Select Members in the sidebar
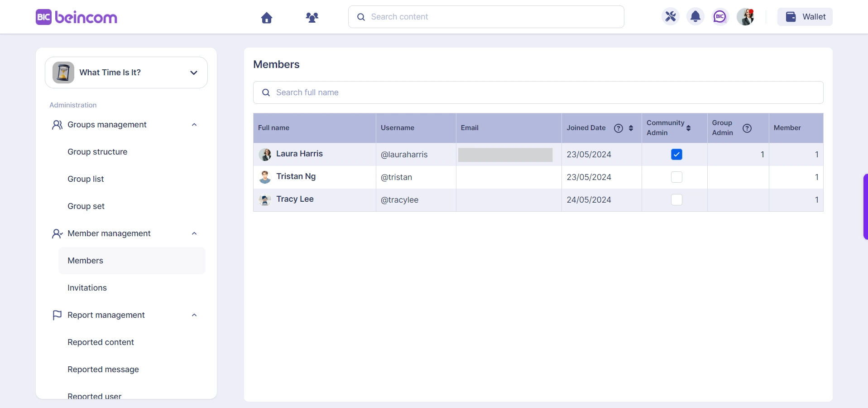 click(x=132, y=261)
